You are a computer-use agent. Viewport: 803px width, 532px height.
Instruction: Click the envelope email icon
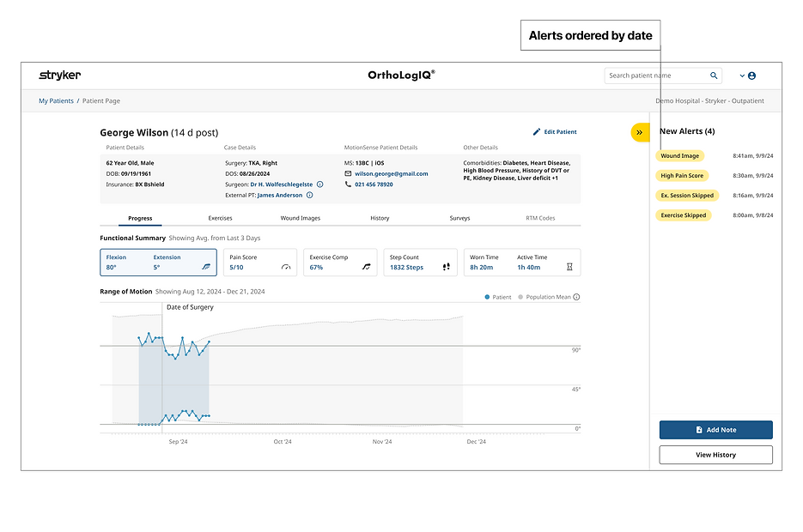click(x=348, y=174)
